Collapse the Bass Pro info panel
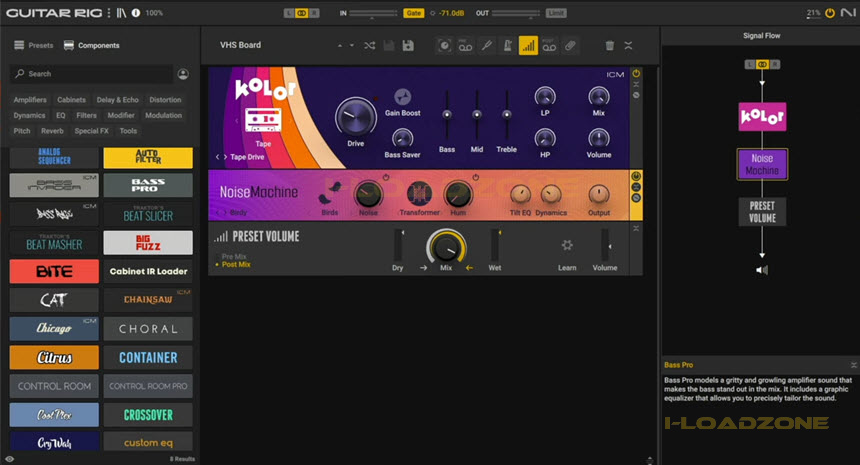 853,365
